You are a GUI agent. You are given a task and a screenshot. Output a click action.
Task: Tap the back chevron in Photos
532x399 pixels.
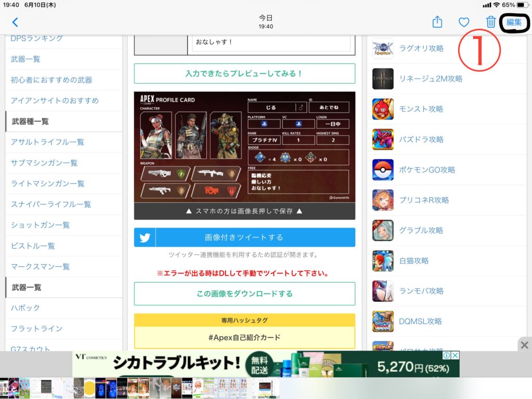[15, 22]
